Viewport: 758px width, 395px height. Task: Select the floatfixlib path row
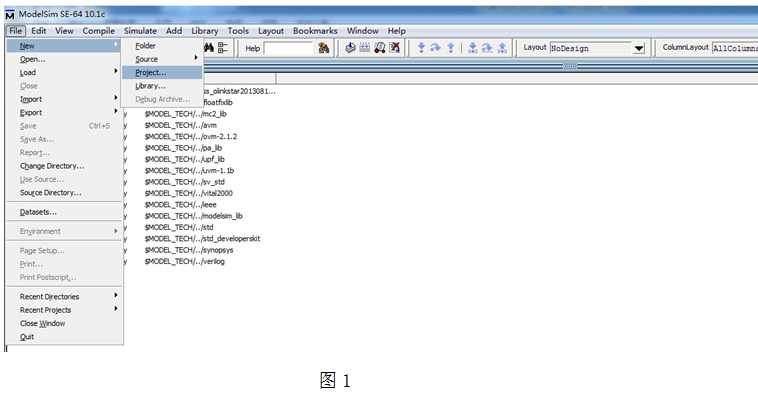coord(218,102)
